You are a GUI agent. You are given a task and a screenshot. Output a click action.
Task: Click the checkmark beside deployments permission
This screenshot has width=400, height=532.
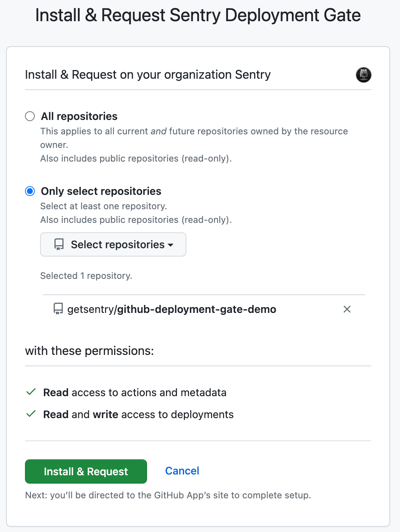pyautogui.click(x=31, y=414)
